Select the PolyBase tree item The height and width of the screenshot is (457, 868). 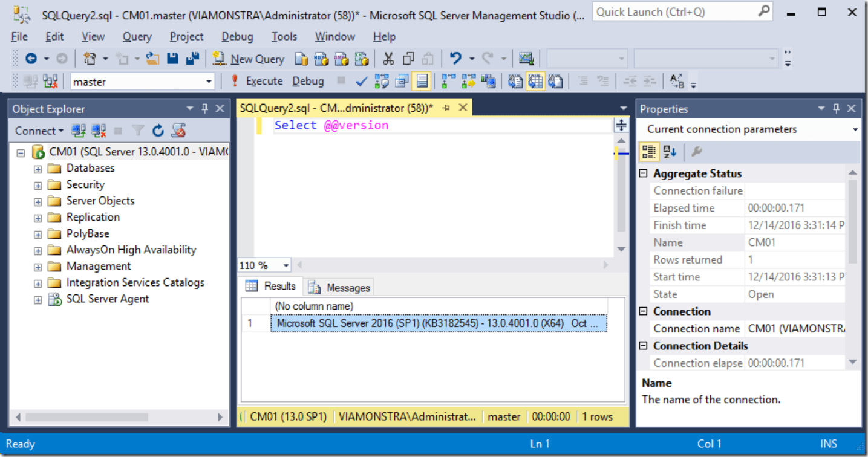click(88, 233)
